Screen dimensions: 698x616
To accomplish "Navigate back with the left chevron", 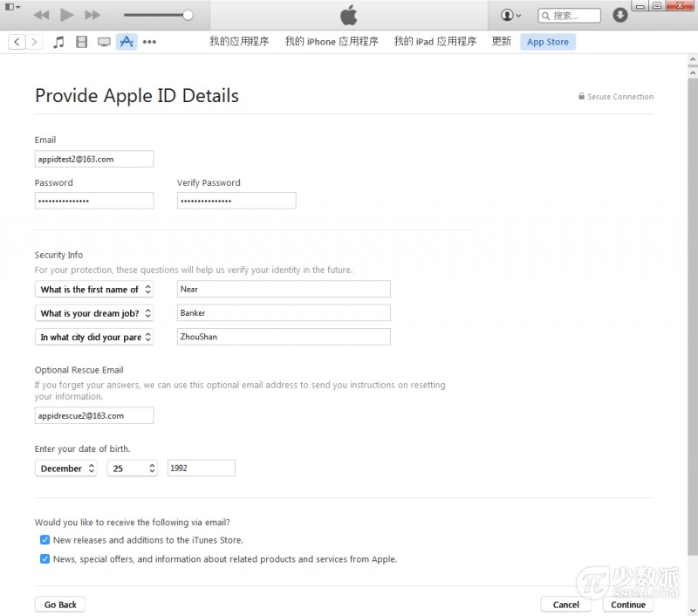I will 17,42.
